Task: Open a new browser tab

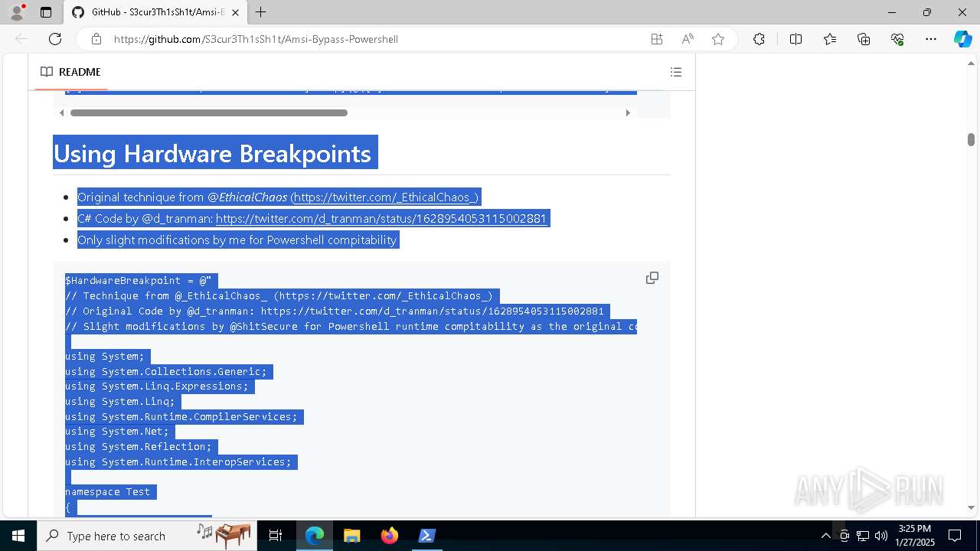Action: point(261,12)
